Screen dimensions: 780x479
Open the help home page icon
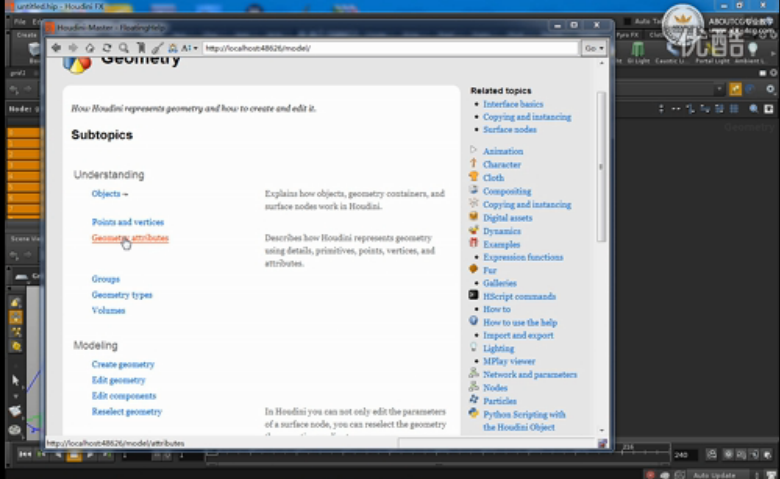tap(90, 48)
